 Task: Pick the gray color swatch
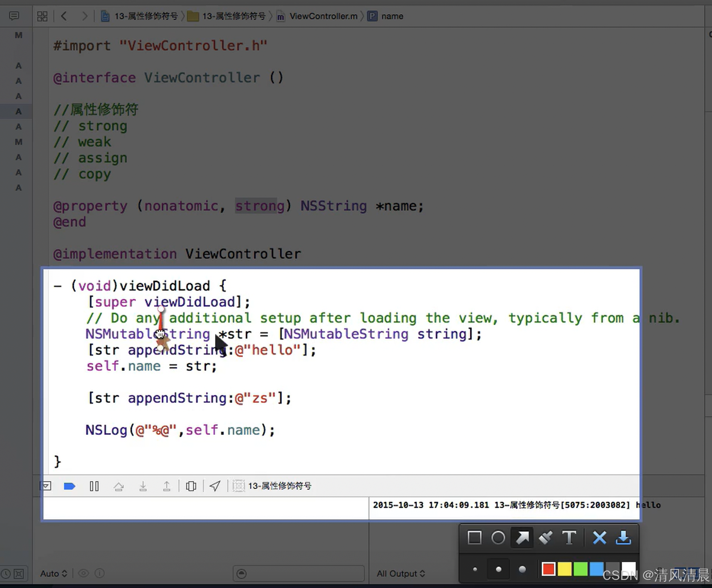click(x=612, y=569)
